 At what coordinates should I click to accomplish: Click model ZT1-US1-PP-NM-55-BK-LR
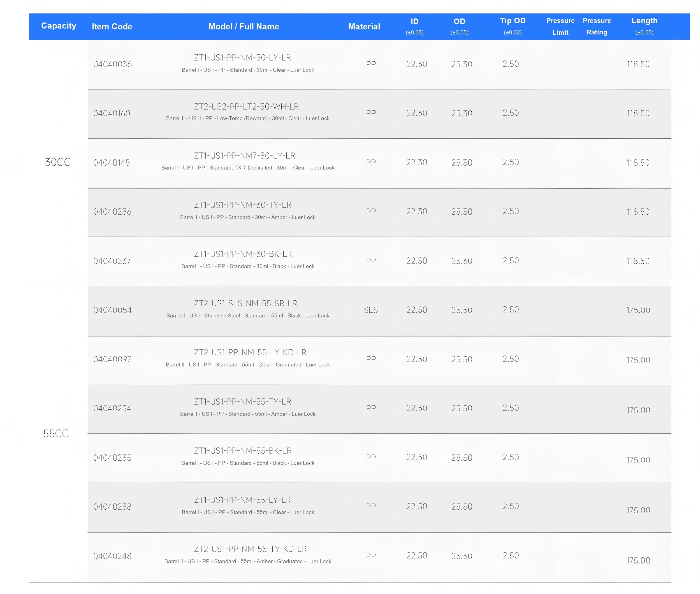[x=243, y=451]
